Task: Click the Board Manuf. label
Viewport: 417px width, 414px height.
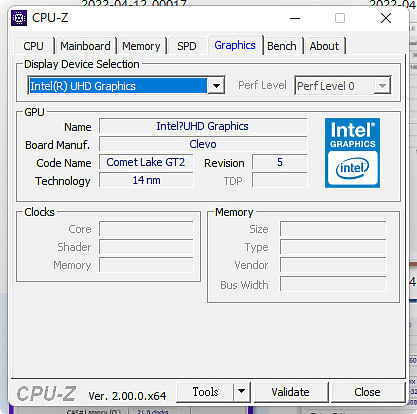Action: click(57, 145)
